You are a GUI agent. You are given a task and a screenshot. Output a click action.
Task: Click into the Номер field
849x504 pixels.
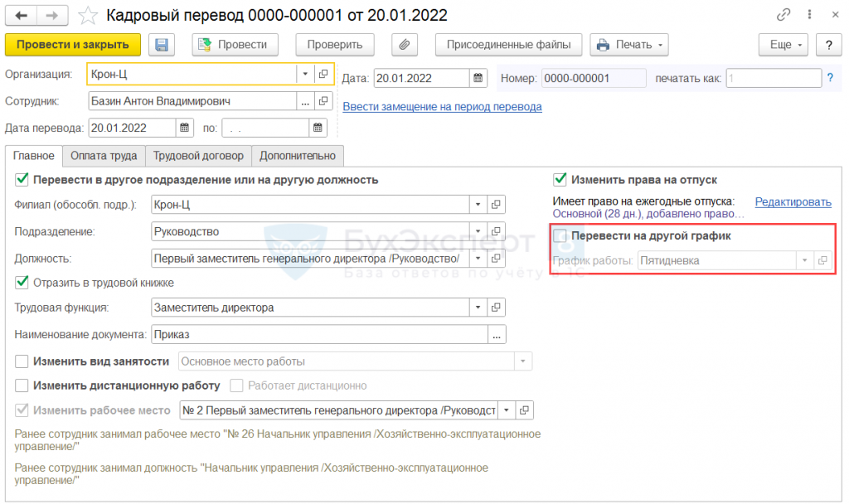click(594, 78)
